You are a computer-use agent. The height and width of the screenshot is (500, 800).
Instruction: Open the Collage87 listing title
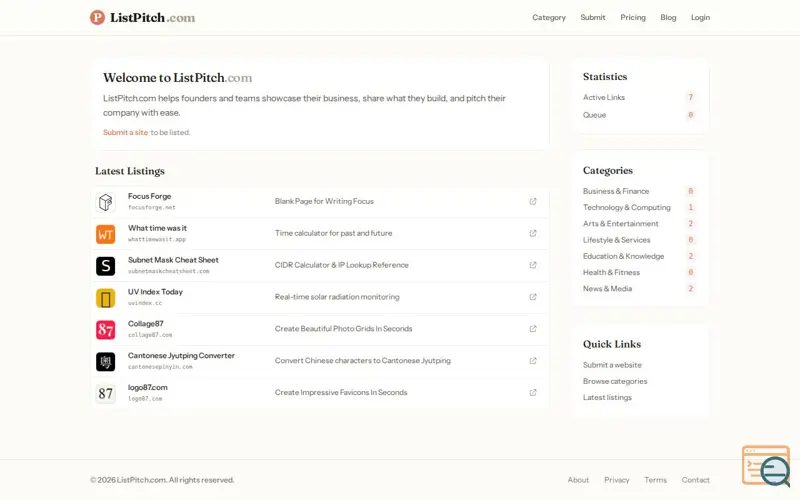tap(146, 324)
